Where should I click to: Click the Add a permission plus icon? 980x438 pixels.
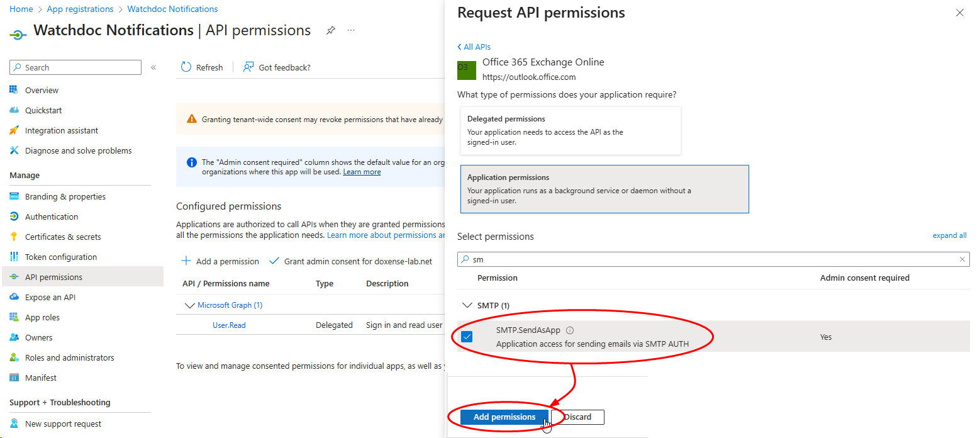pyautogui.click(x=186, y=261)
